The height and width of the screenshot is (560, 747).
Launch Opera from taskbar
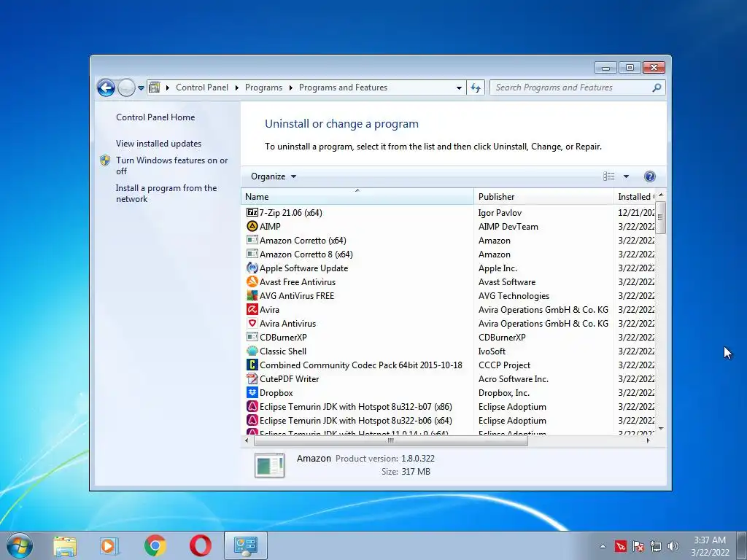200,545
